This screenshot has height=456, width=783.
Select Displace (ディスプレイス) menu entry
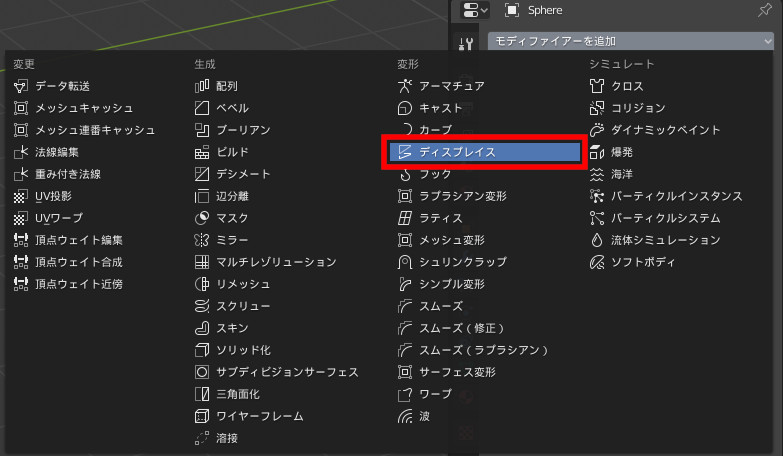(485, 152)
